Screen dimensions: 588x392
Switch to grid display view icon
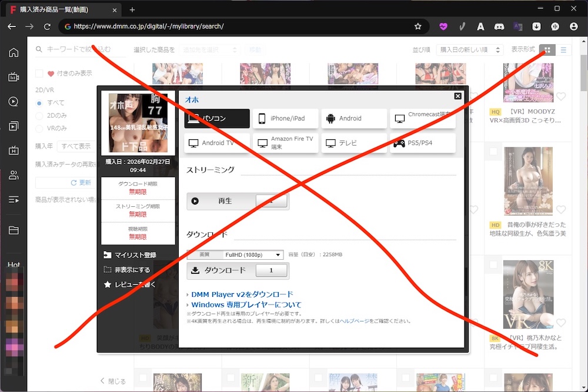pyautogui.click(x=547, y=51)
